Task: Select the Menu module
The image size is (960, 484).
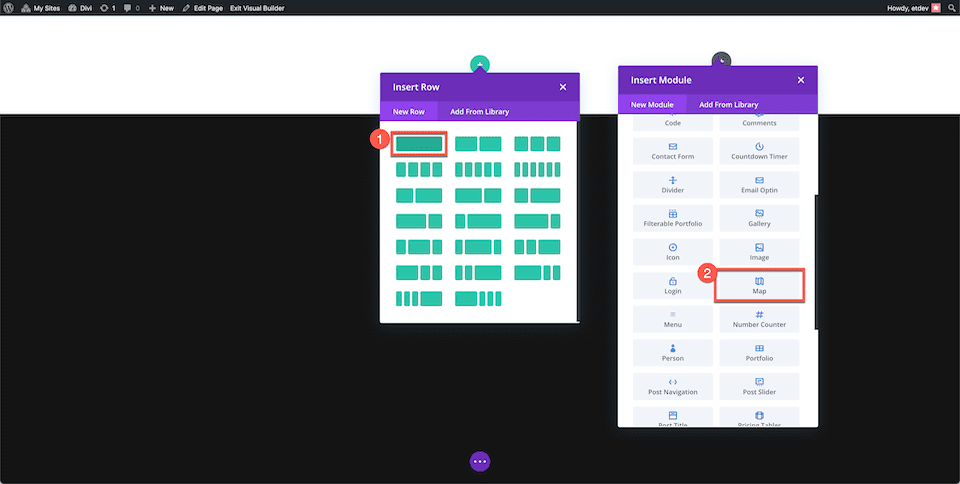Action: coord(673,319)
